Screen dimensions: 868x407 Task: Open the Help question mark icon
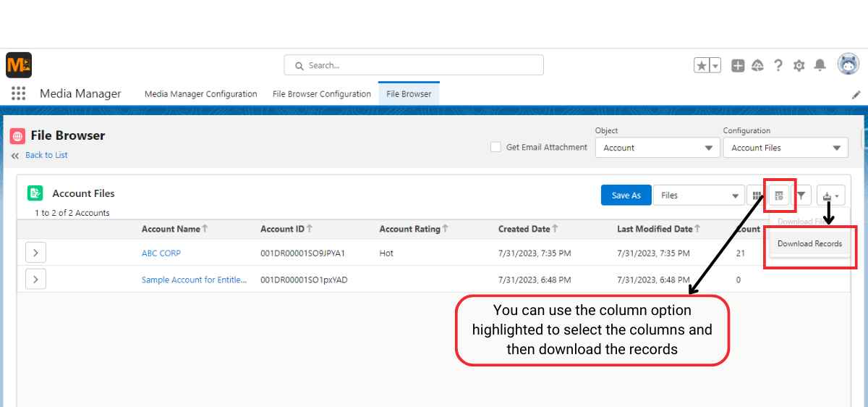(x=778, y=65)
